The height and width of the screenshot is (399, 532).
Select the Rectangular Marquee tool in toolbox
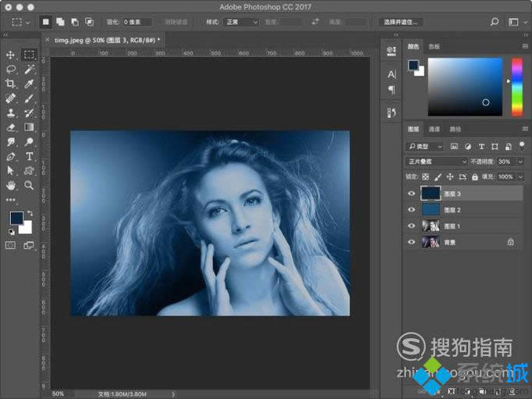(x=29, y=55)
